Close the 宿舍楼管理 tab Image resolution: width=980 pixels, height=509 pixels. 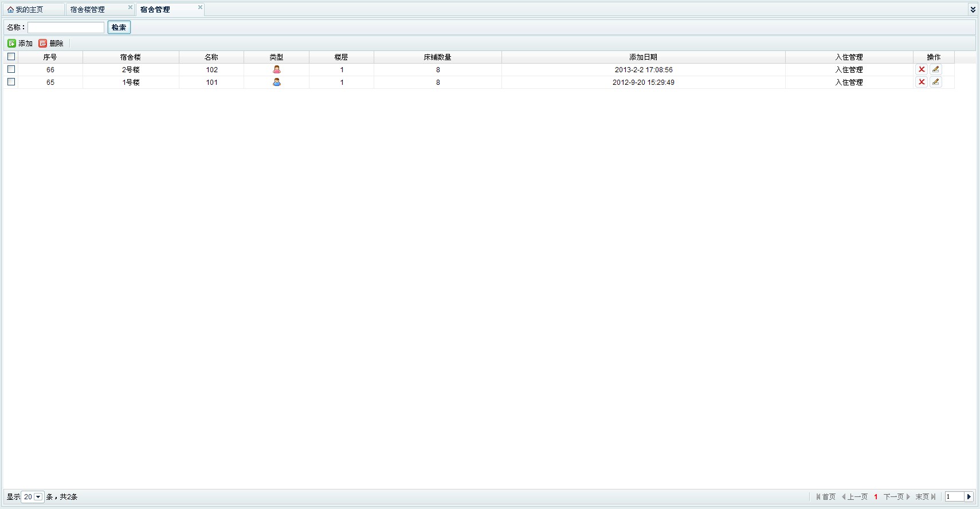(130, 7)
